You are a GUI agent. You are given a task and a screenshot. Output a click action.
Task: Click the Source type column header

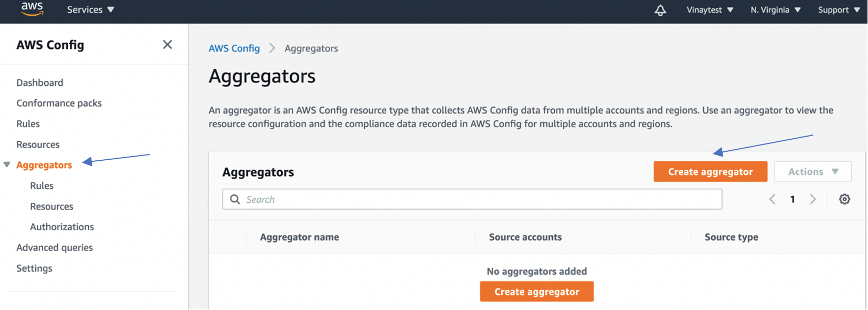(732, 237)
